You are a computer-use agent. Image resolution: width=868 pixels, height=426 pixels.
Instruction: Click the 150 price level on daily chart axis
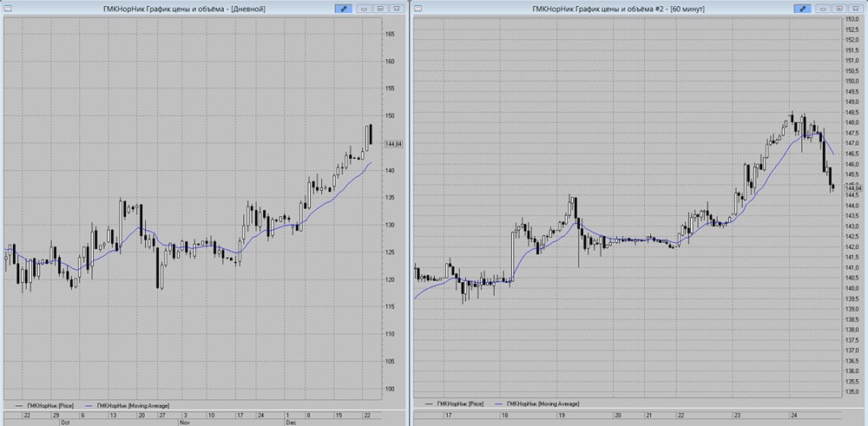tap(390, 116)
